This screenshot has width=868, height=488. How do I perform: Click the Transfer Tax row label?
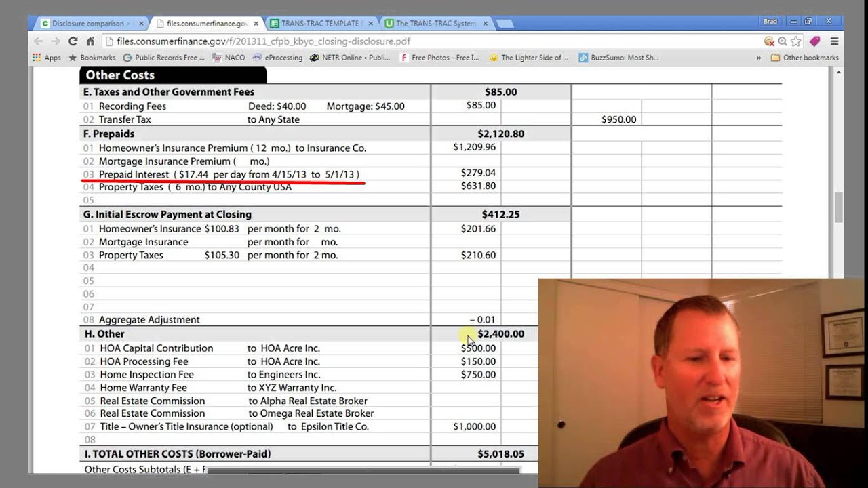coord(125,119)
